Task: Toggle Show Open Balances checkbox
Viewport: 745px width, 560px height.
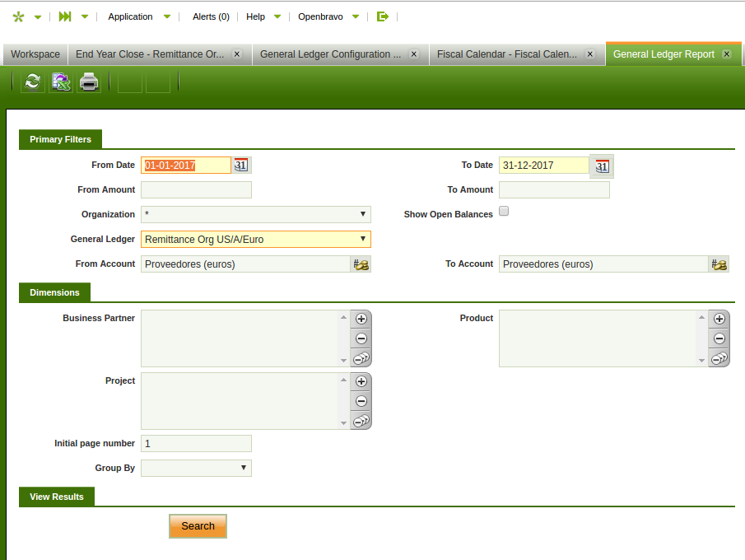Action: (x=504, y=212)
